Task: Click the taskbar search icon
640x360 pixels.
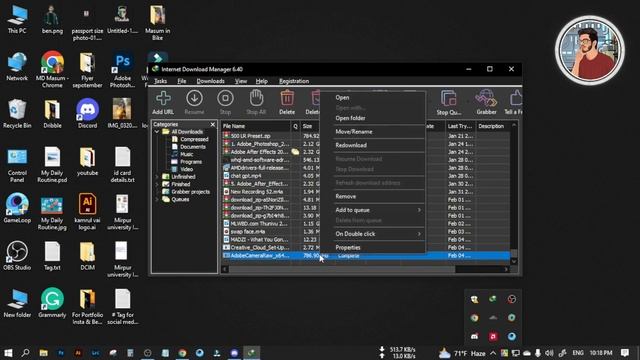Action: click(x=25, y=353)
